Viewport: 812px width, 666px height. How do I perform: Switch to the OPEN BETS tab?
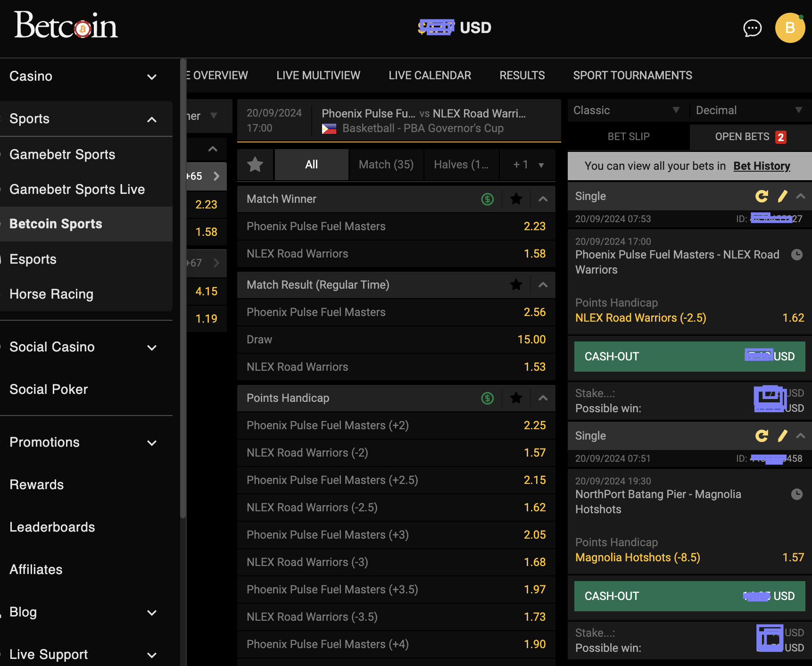751,137
